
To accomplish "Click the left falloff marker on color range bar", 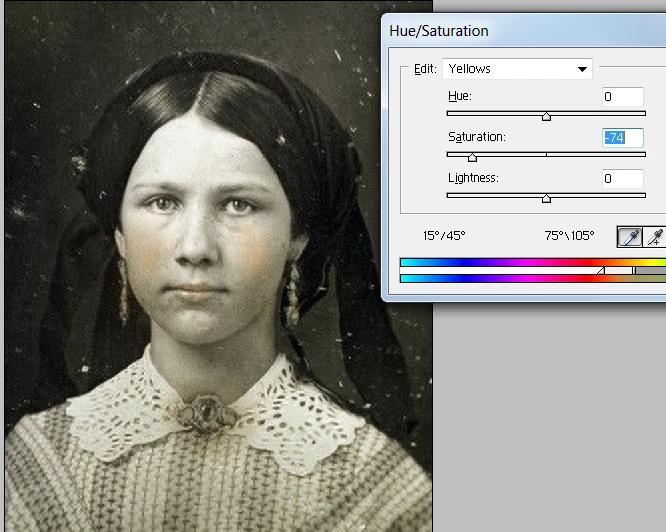I will [x=601, y=270].
